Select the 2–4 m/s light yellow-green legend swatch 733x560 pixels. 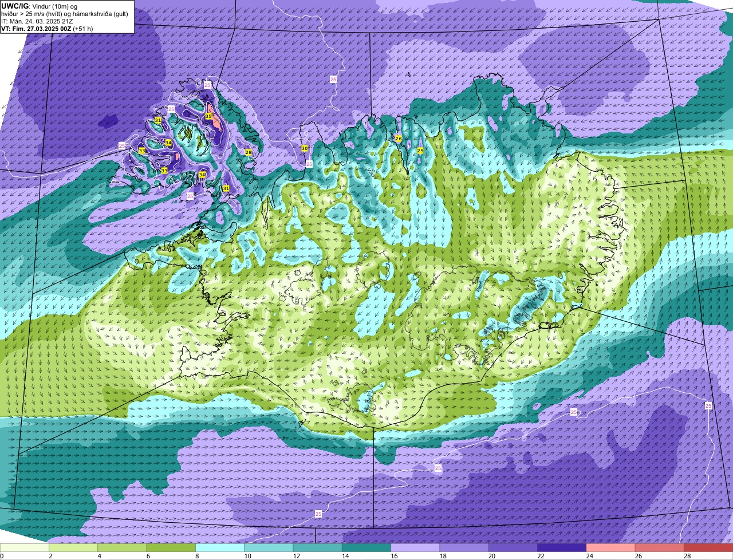point(73,548)
